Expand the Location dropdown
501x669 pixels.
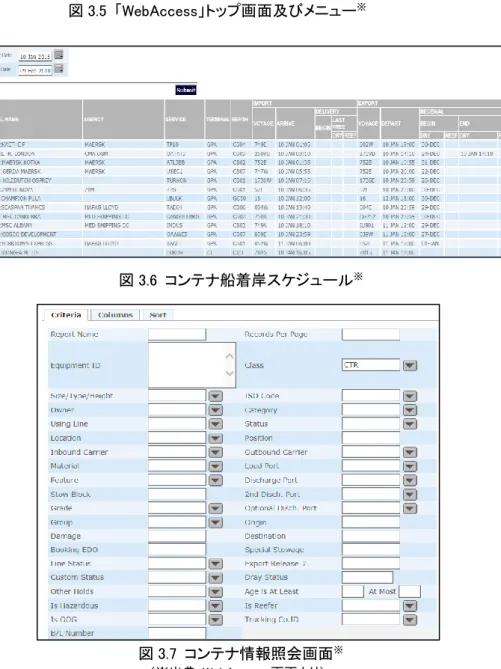point(216,438)
